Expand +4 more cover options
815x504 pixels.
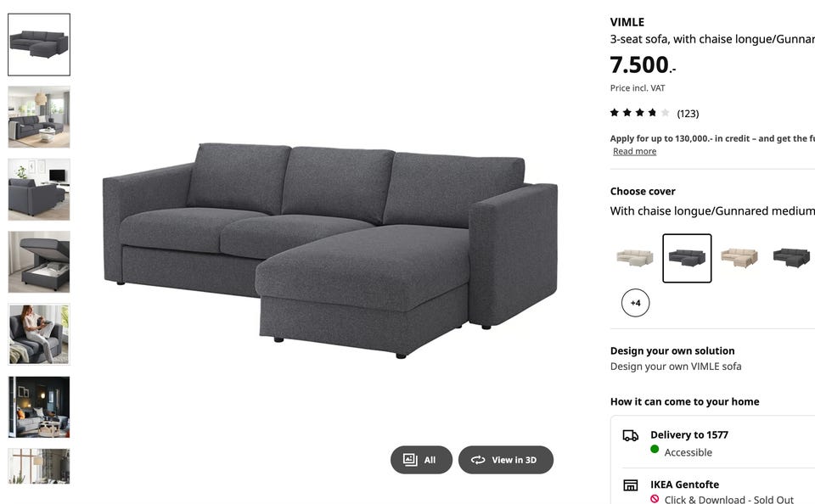pyautogui.click(x=635, y=303)
